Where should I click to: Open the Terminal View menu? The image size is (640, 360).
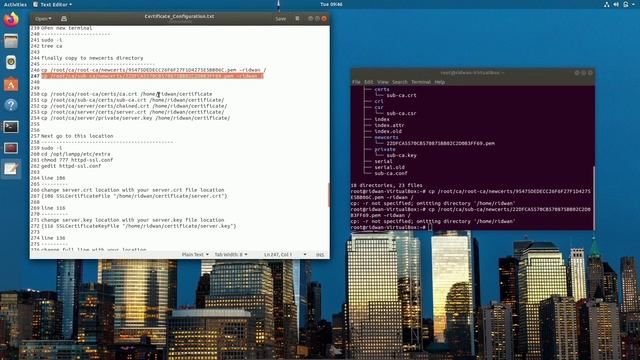(x=382, y=82)
